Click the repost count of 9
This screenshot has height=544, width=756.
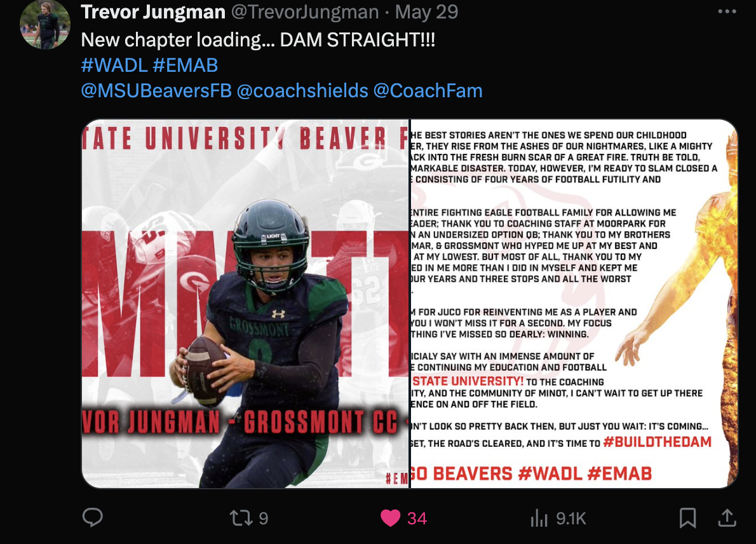tap(263, 519)
